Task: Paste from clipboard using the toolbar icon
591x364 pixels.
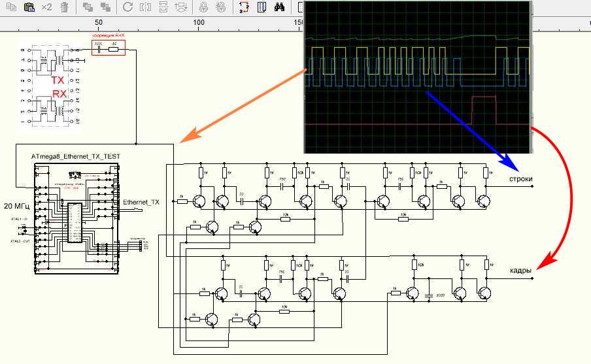Action: tap(29, 8)
